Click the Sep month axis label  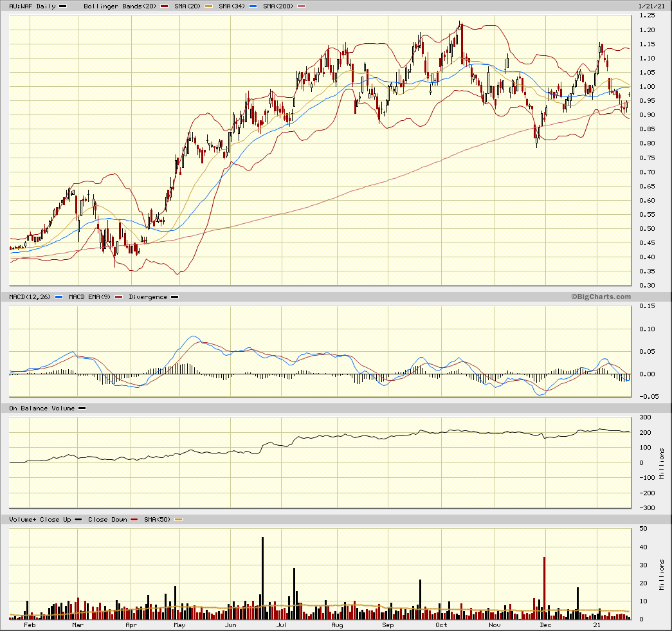pos(388,625)
